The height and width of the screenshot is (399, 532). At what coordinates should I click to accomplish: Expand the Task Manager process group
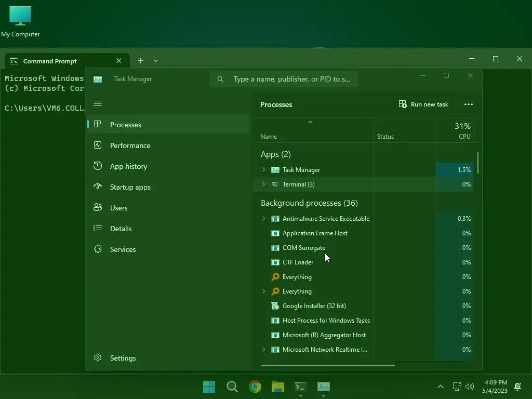point(263,170)
